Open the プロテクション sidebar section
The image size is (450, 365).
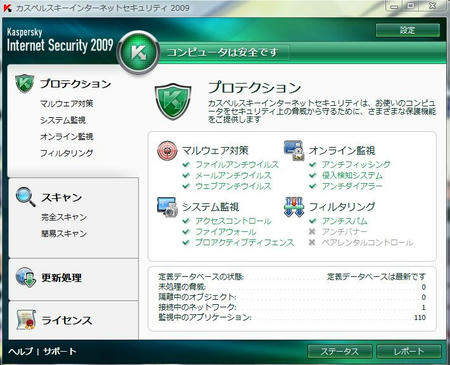pos(76,84)
